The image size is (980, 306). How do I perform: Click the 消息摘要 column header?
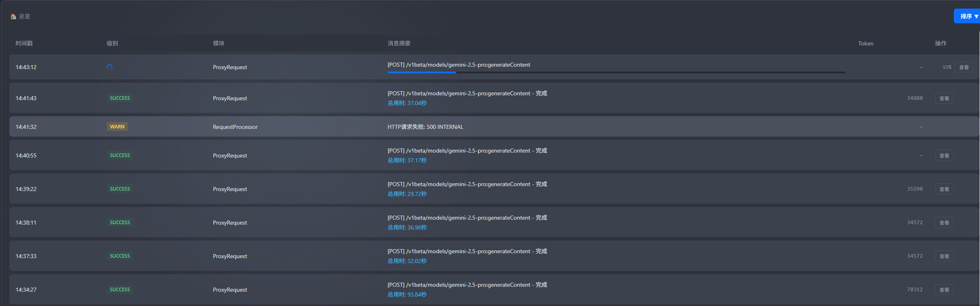399,43
